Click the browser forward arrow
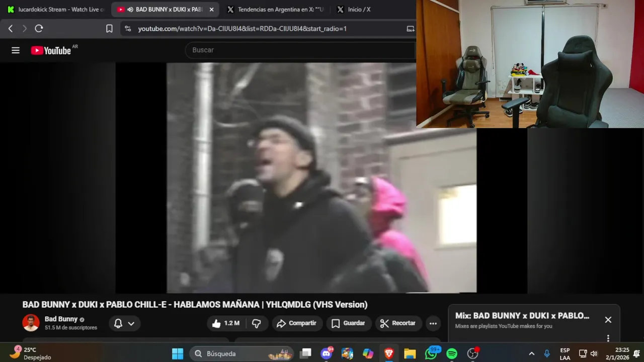The height and width of the screenshot is (362, 644). [25, 29]
